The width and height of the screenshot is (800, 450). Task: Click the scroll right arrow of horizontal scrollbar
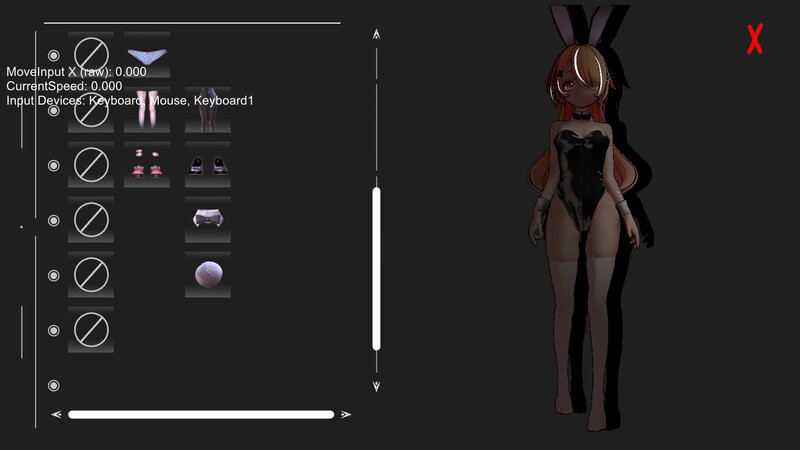pyautogui.click(x=346, y=414)
